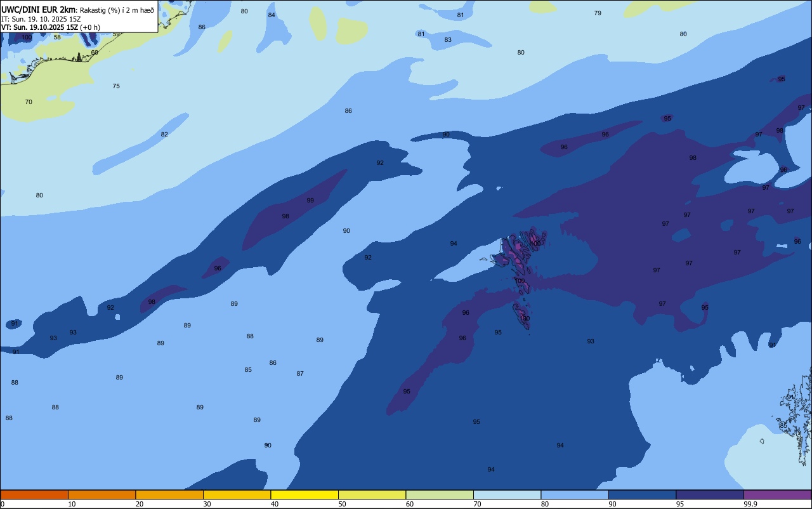Click the 'VT: Sun. 19.10.2025 15Z (+0 h)' line
Viewport: 812px width, 509px height.
pyautogui.click(x=51, y=27)
